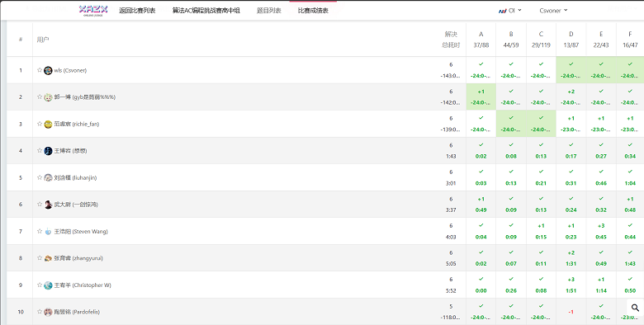Click the 5:52 total time for Christopher W
644x325 pixels.
451,290
